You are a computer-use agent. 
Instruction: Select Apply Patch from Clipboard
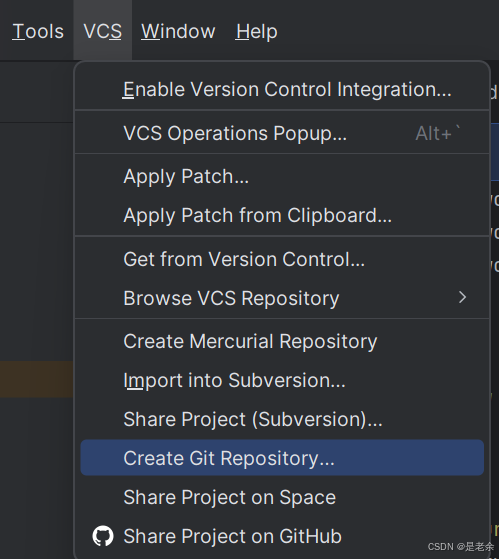282,215
